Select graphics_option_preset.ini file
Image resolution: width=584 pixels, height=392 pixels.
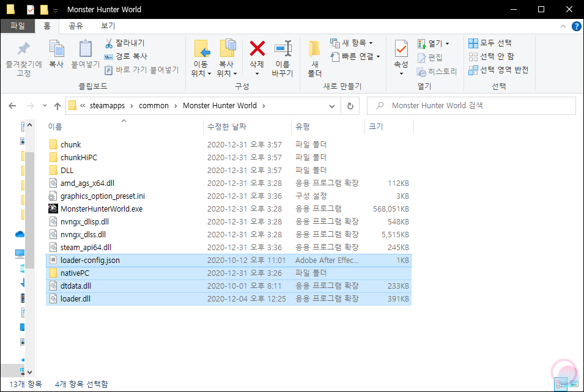(x=229, y=196)
